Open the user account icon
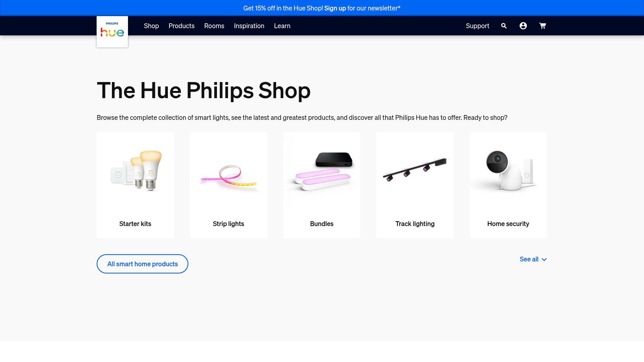The width and height of the screenshot is (644, 362). click(523, 26)
